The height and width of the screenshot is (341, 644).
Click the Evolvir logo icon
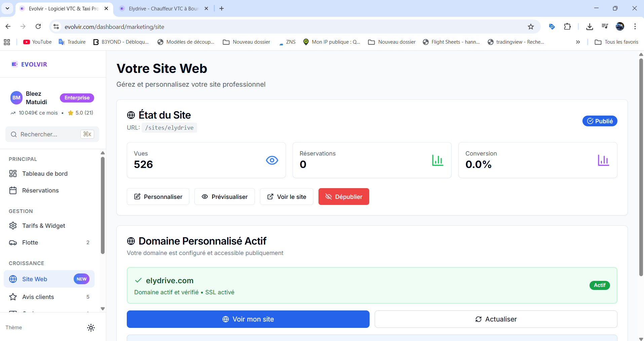pyautogui.click(x=14, y=64)
